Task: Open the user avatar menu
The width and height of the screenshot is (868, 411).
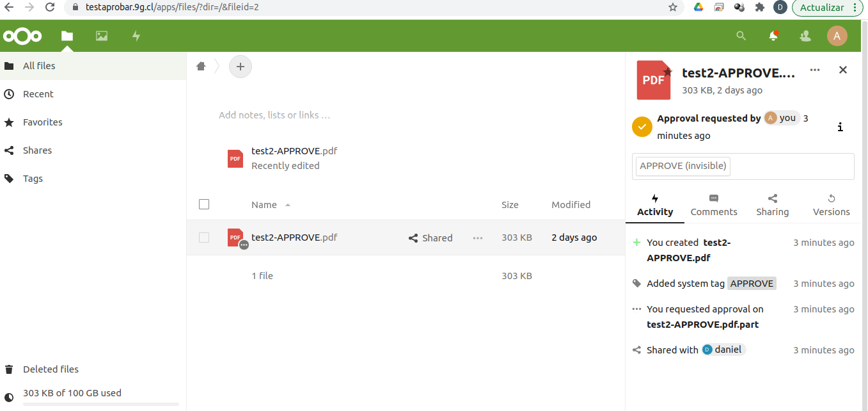Action: click(x=837, y=36)
